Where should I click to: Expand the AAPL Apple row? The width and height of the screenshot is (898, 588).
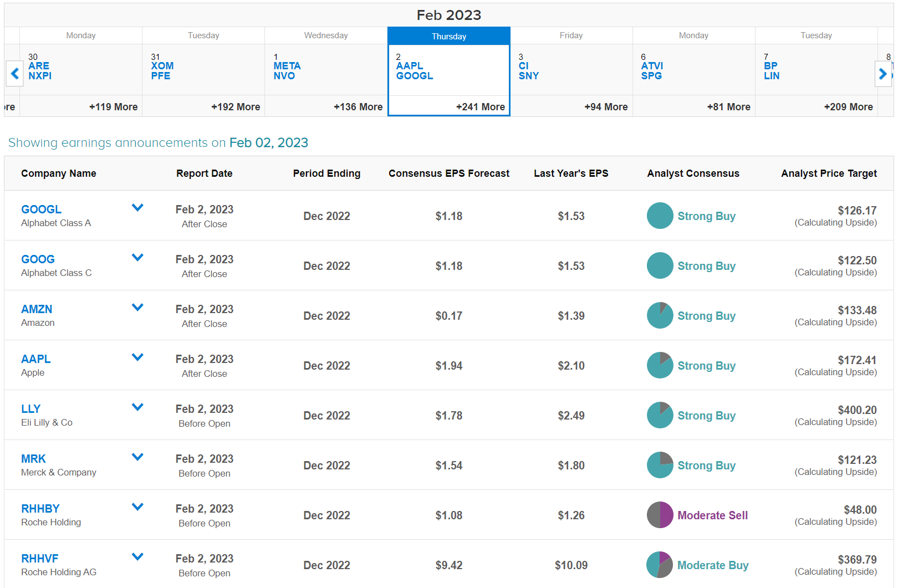137,357
